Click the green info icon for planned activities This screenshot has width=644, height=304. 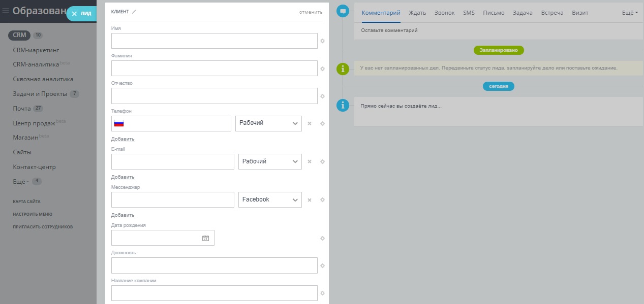343,69
